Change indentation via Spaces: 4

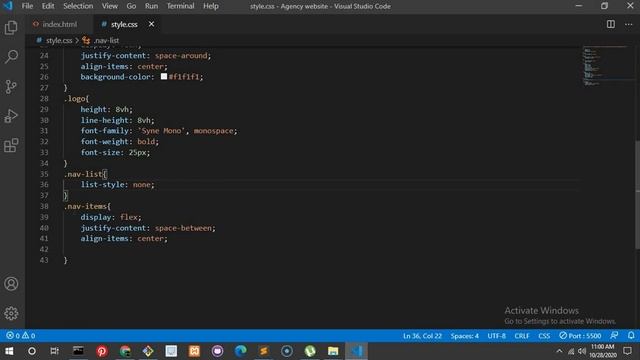coord(464,336)
